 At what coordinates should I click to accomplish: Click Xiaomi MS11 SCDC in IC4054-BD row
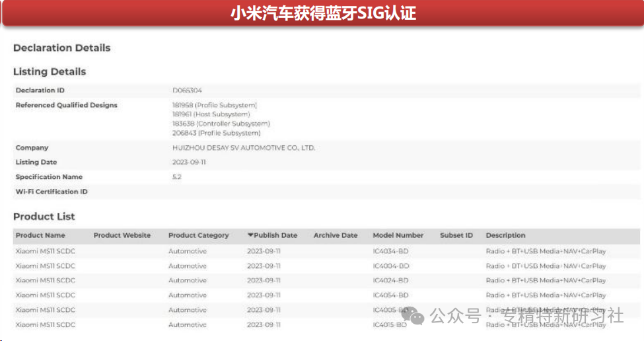point(45,295)
